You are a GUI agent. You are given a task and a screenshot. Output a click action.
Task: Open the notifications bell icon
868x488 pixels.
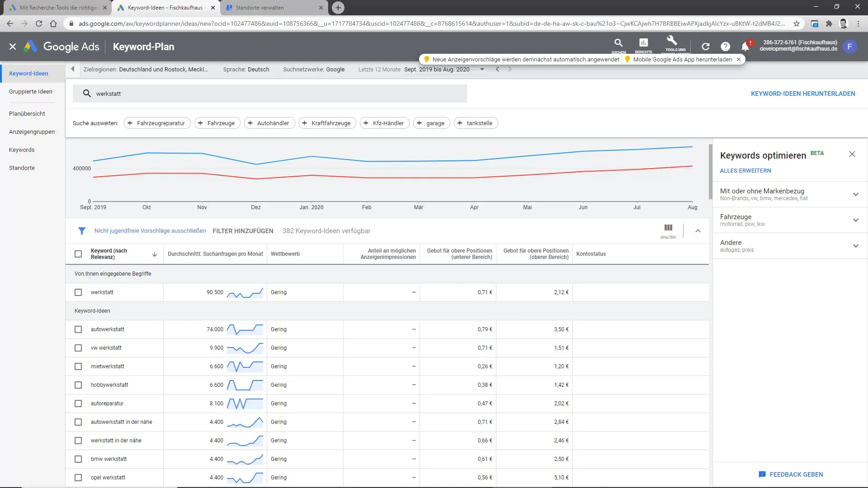click(x=745, y=46)
